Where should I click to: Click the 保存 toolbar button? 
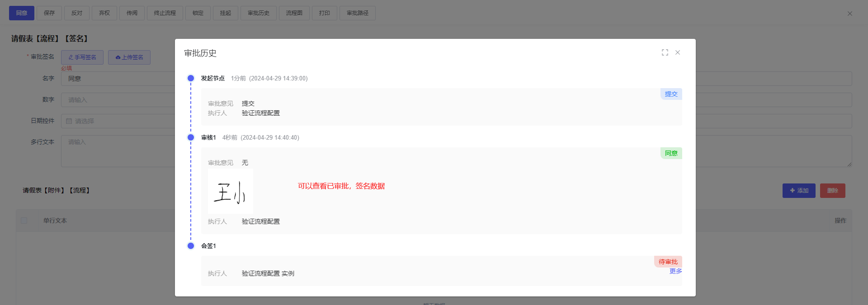[x=49, y=13]
